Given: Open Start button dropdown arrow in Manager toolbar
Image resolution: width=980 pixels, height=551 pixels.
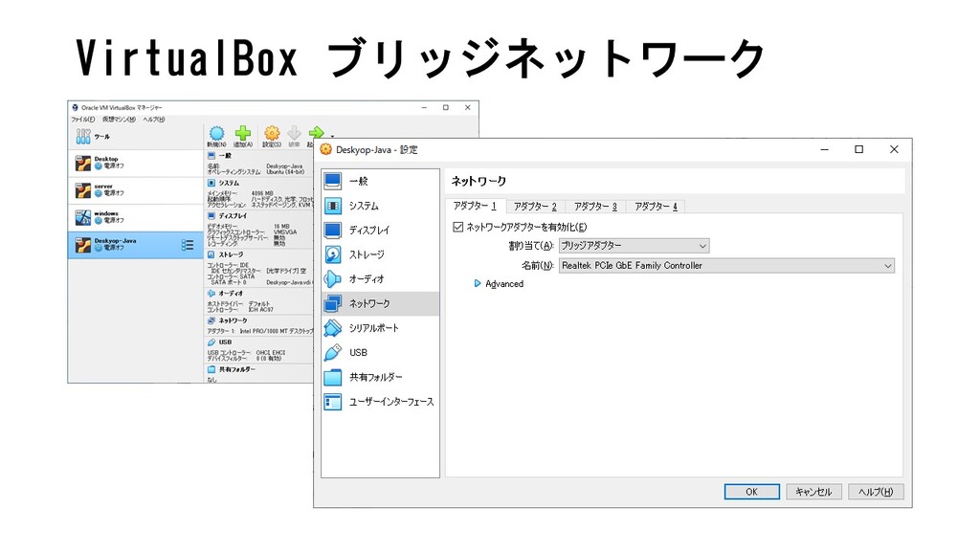Looking at the screenshot, I should click(332, 136).
